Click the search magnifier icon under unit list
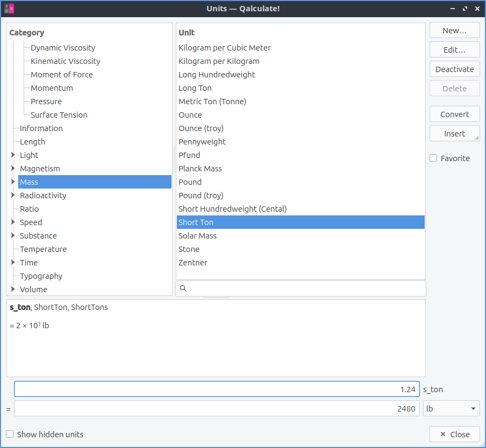Screen dimensions: 486x448 (x=183, y=288)
